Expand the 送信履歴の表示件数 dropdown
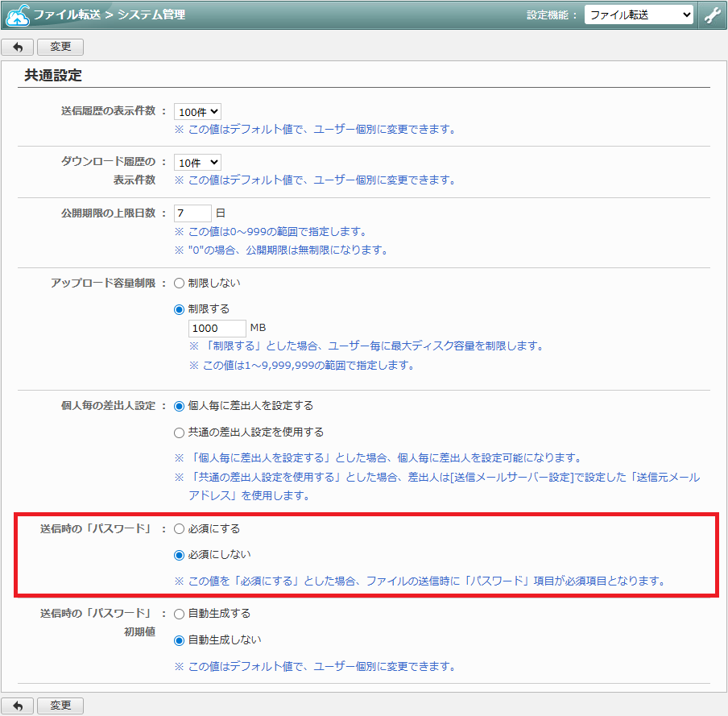This screenshot has width=728, height=716. (197, 112)
